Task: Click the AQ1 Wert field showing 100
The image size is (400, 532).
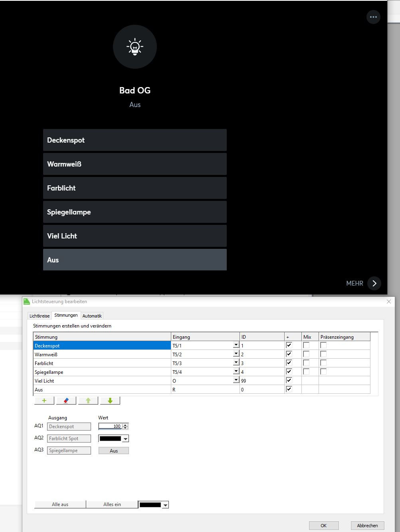Action: (110, 427)
